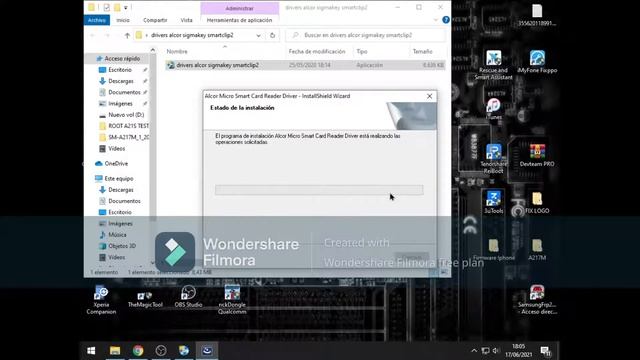
Task: Sort by Fecha de modificación column
Action: pyautogui.click(x=317, y=51)
